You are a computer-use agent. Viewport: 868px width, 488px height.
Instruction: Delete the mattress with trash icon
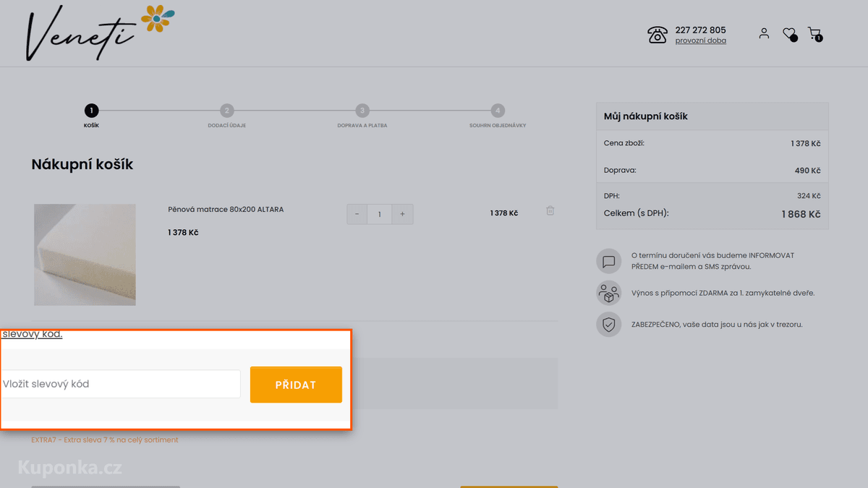click(x=550, y=210)
